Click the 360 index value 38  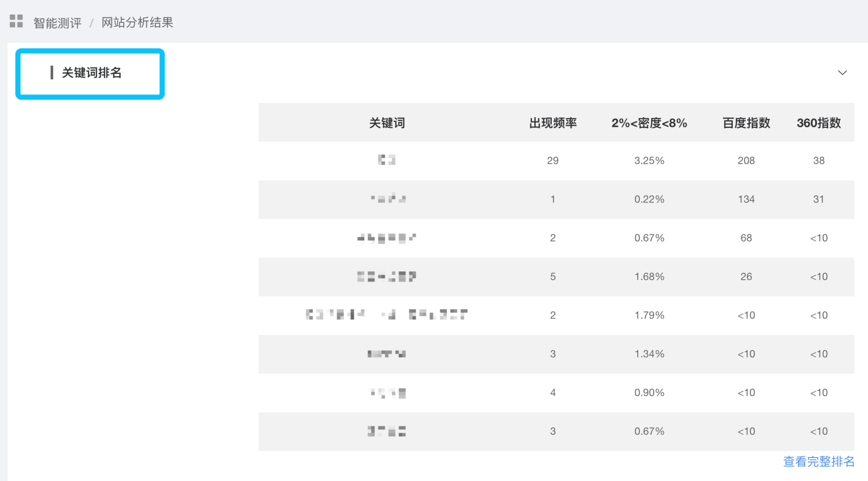[818, 161]
